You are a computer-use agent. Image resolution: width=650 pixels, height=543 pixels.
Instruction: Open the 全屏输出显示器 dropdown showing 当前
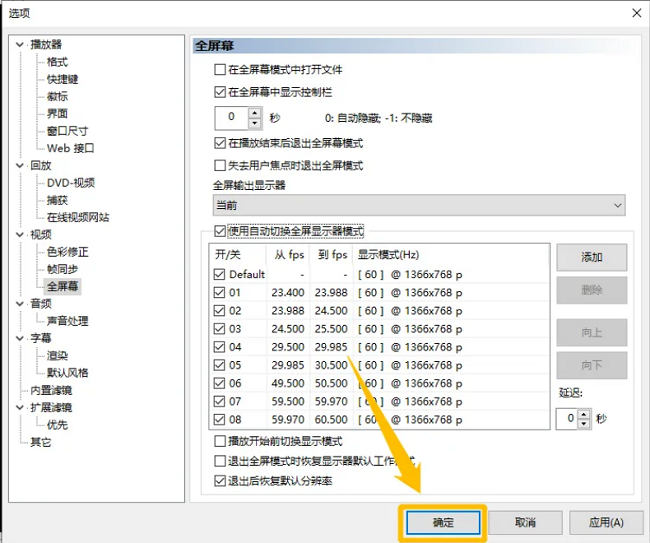[419, 205]
